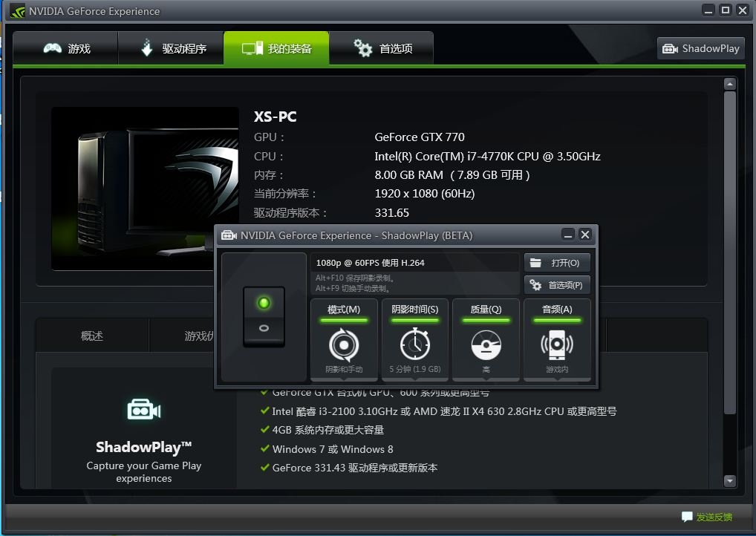Click the 发送反馈 feedback chat icon
The image size is (756, 536).
[687, 517]
